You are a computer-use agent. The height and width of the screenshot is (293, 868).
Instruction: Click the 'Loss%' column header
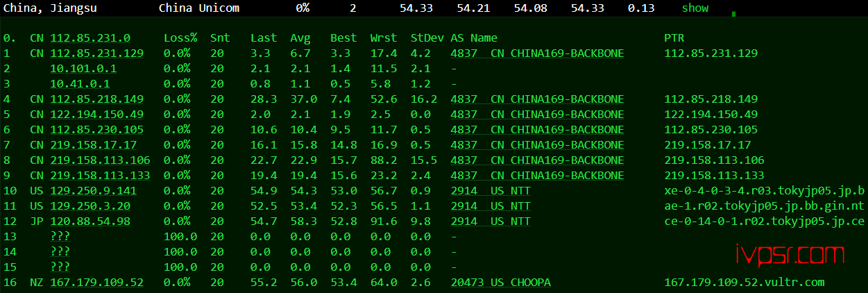(x=180, y=37)
